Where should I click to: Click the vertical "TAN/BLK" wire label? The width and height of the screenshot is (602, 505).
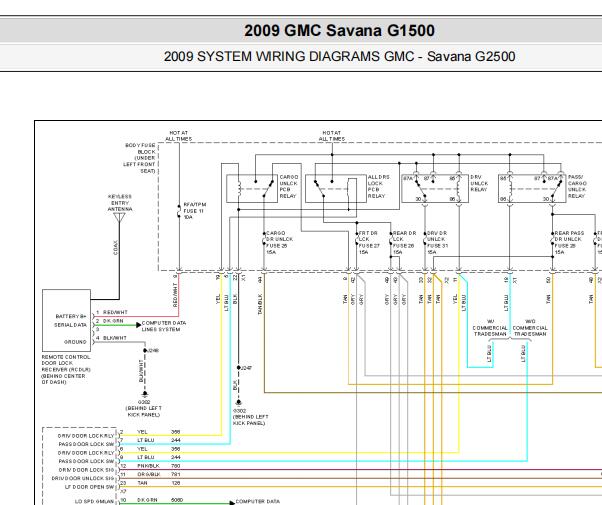tap(260, 305)
